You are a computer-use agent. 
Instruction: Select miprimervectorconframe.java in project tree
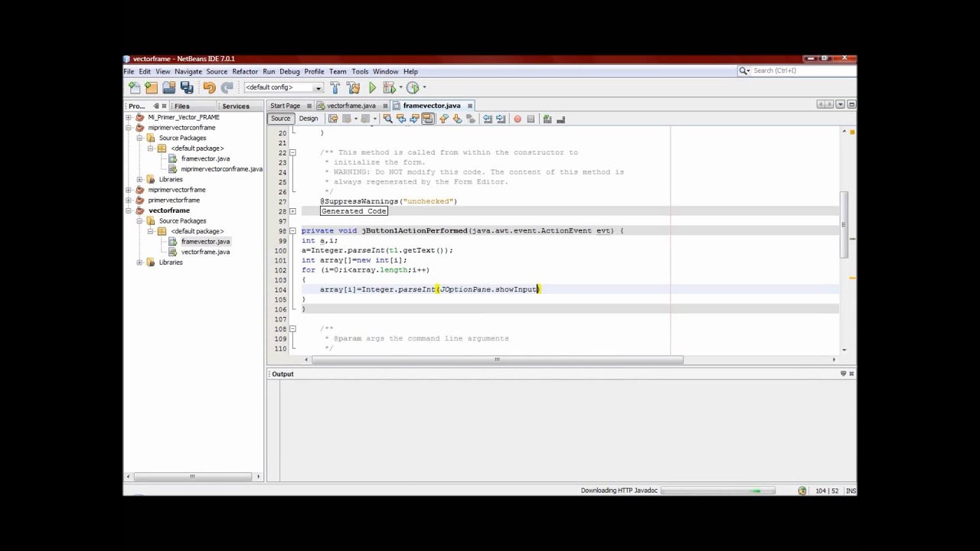(221, 169)
